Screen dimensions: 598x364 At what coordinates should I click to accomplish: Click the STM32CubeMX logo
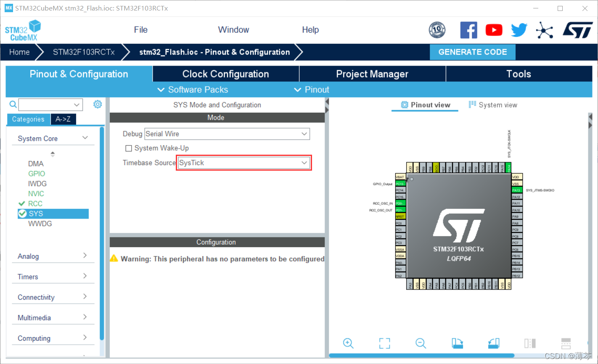pos(23,31)
